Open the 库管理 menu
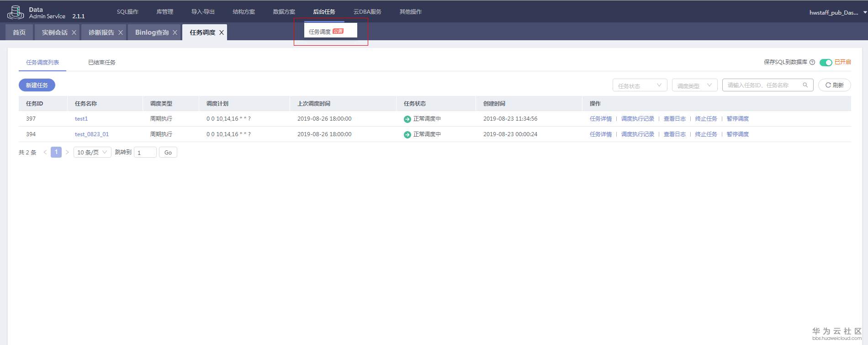The width and height of the screenshot is (868, 345). point(165,12)
